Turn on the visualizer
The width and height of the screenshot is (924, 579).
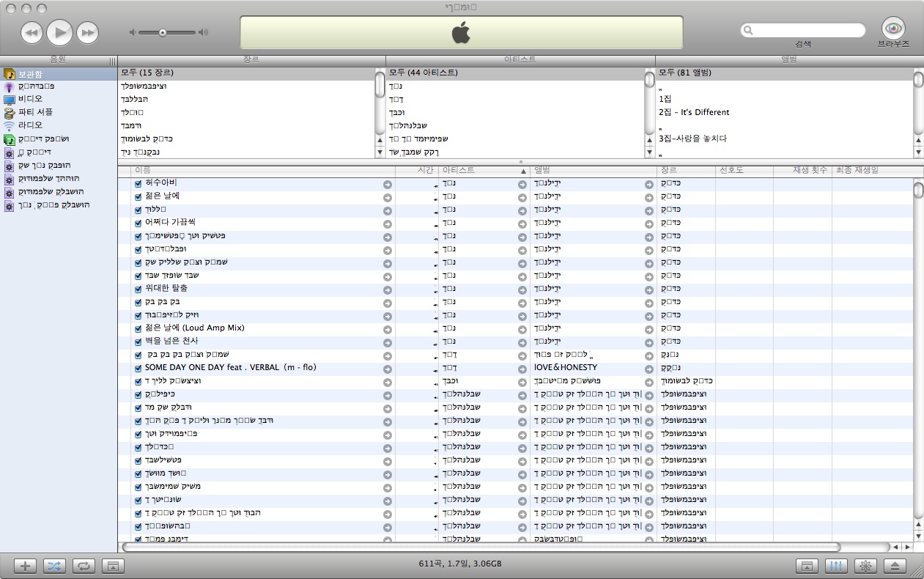pos(866,566)
